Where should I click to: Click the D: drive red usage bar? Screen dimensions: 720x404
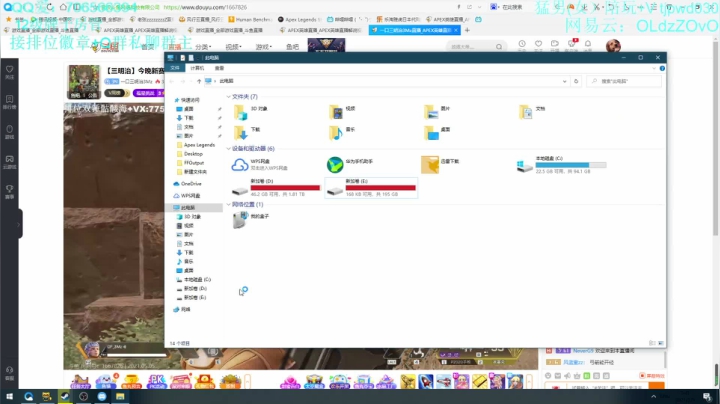coord(285,188)
